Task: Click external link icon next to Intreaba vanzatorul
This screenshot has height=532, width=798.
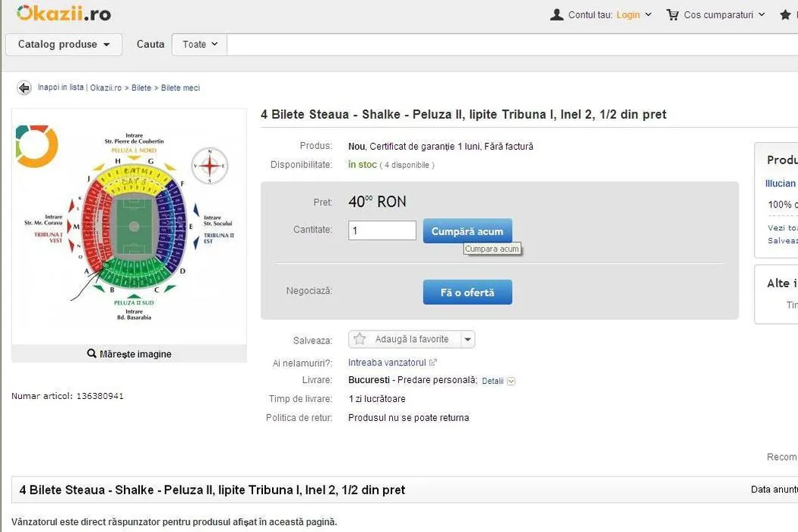Action: (433, 363)
